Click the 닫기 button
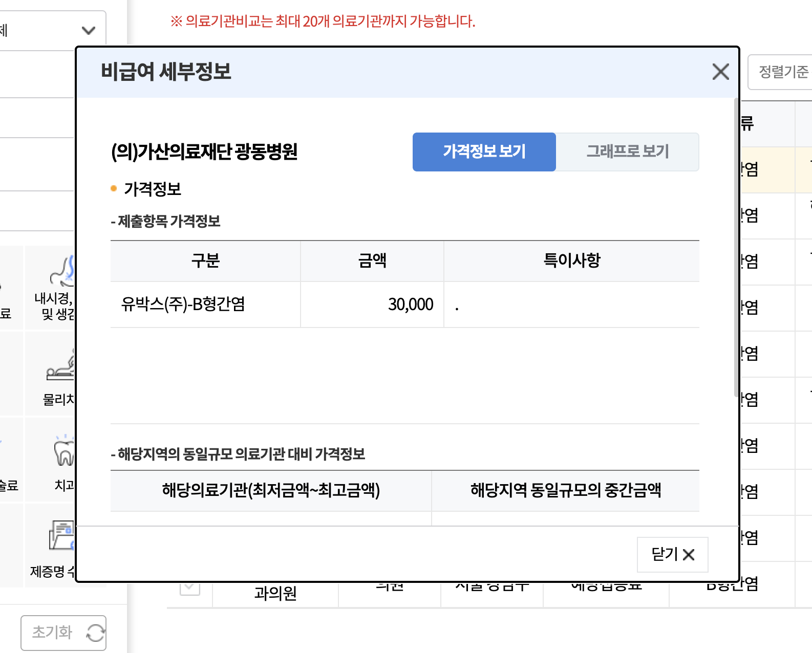 tap(672, 554)
